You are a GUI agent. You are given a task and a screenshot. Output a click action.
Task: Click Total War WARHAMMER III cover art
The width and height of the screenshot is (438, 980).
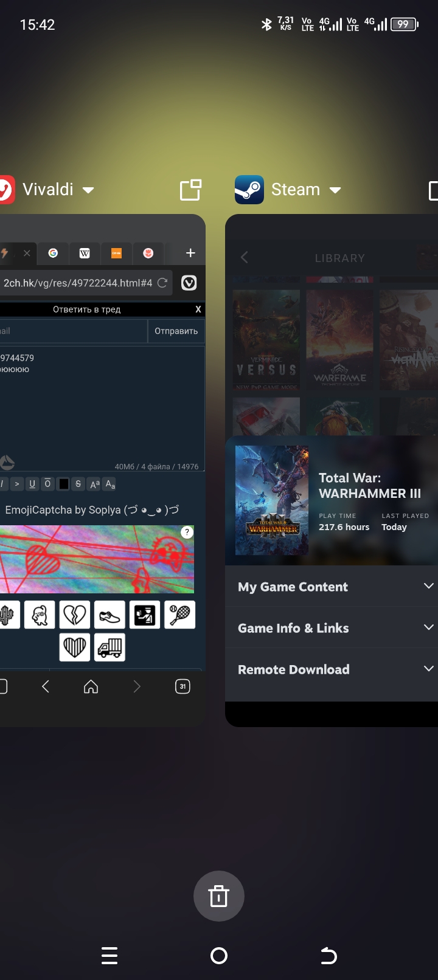point(272,500)
